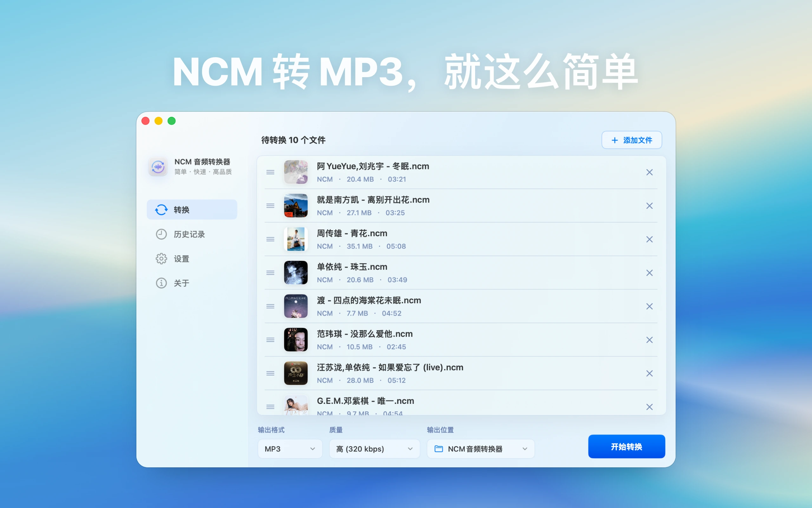Click the 开始转换 button
This screenshot has height=508, width=812.
coord(626,446)
